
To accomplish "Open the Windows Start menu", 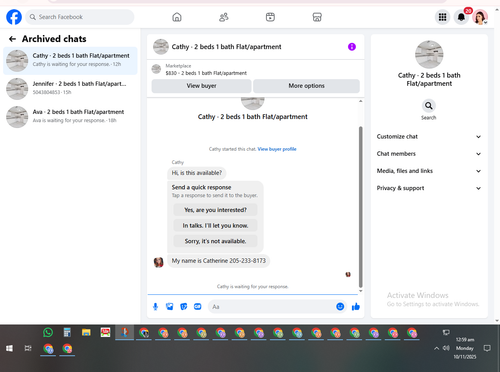I will tap(9, 348).
